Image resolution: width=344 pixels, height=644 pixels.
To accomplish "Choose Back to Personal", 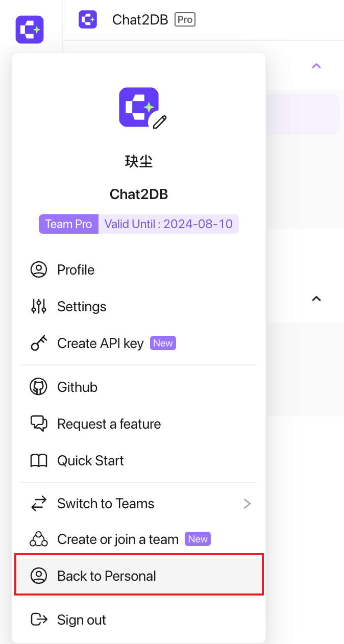I will pyautogui.click(x=139, y=576).
